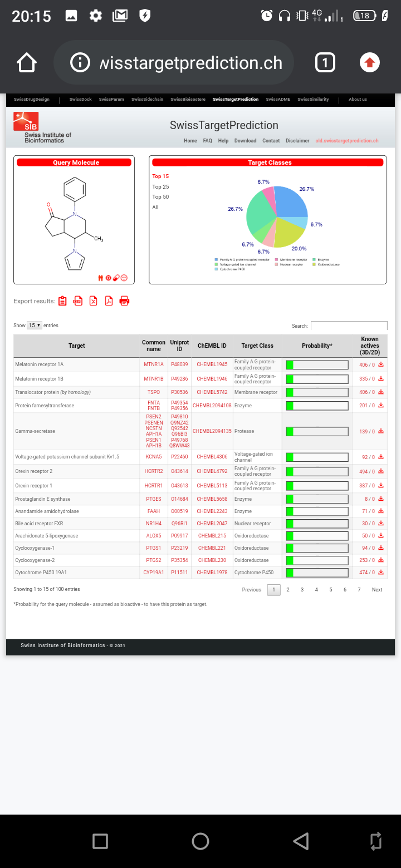The image size is (401, 868).
Task: Sort table by Target Class column header
Action: tap(258, 346)
